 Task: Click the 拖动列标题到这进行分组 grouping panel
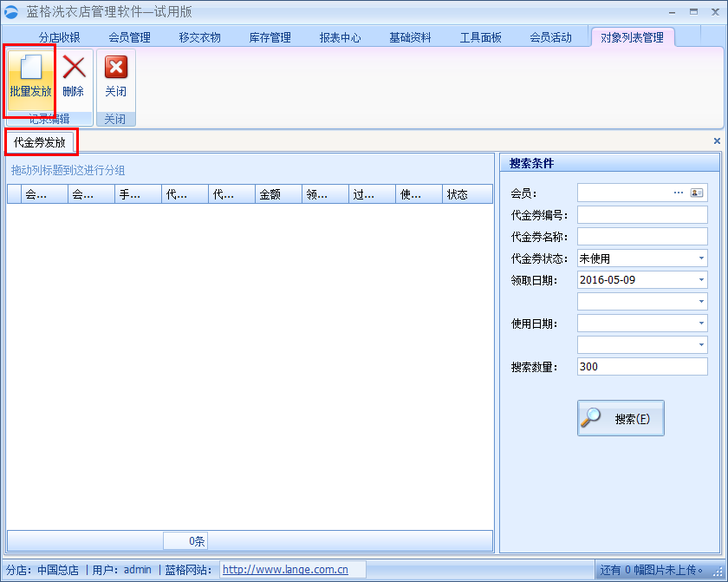(250, 170)
